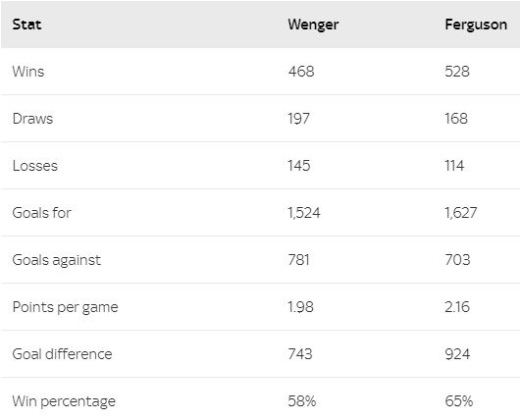Click Wenger's 1.98 points per game
This screenshot has height=420, width=520.
[300, 307]
